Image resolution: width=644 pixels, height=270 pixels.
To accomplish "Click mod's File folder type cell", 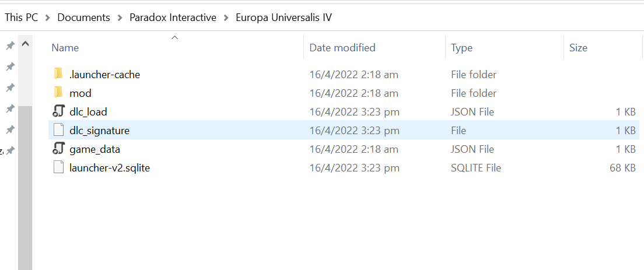I will click(474, 93).
